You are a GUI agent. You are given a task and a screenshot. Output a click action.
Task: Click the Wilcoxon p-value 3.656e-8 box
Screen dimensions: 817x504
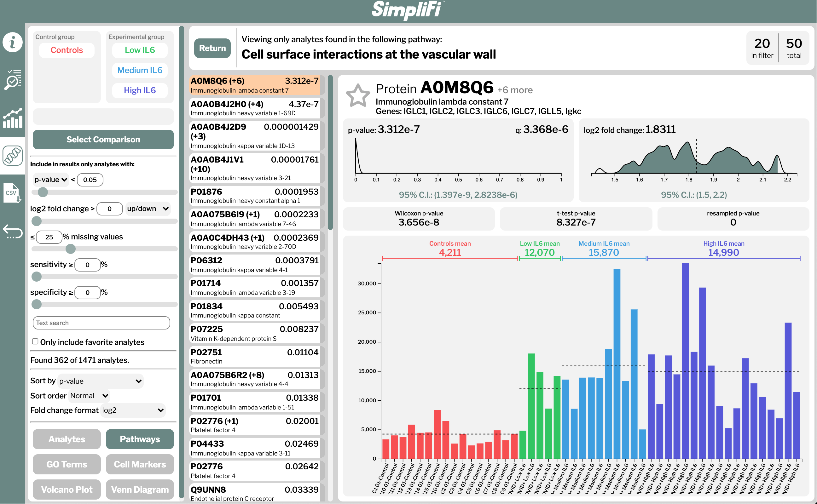[x=419, y=219]
